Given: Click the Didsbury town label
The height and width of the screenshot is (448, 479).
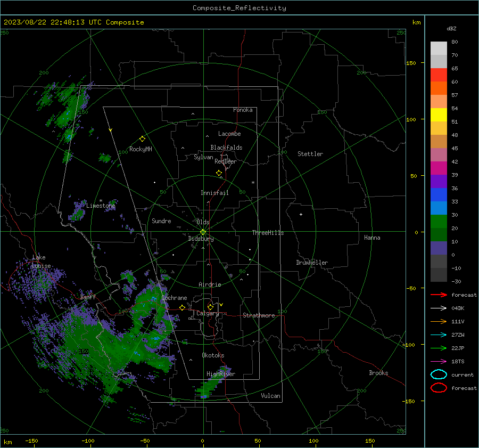Looking at the screenshot, I should 201,239.
